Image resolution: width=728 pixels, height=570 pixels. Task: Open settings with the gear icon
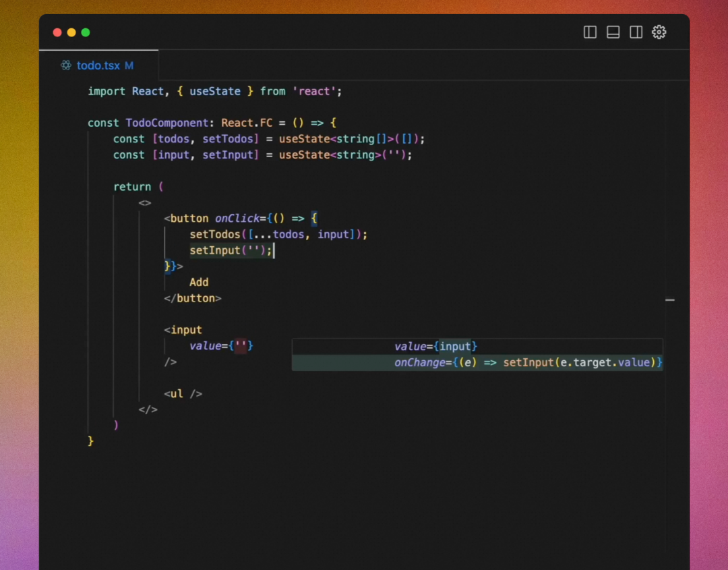(x=659, y=32)
